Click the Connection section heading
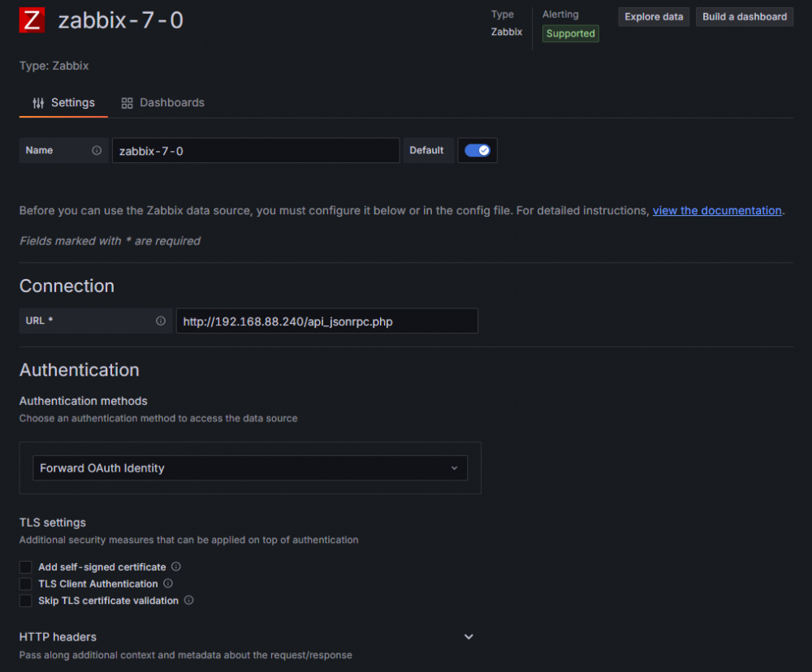This screenshot has height=672, width=812. [x=67, y=286]
